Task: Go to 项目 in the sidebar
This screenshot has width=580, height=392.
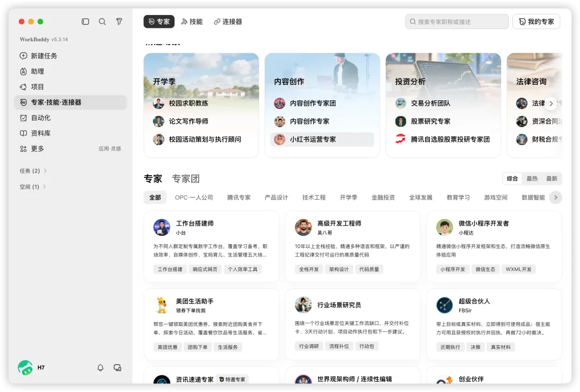Action: [x=70, y=87]
